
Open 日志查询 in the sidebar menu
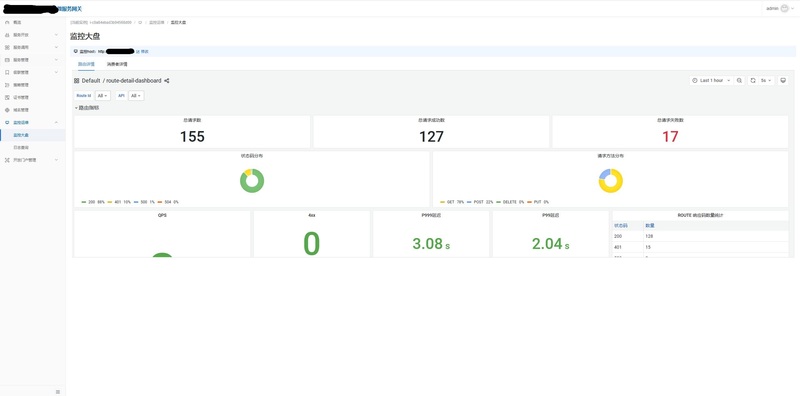(x=21, y=147)
